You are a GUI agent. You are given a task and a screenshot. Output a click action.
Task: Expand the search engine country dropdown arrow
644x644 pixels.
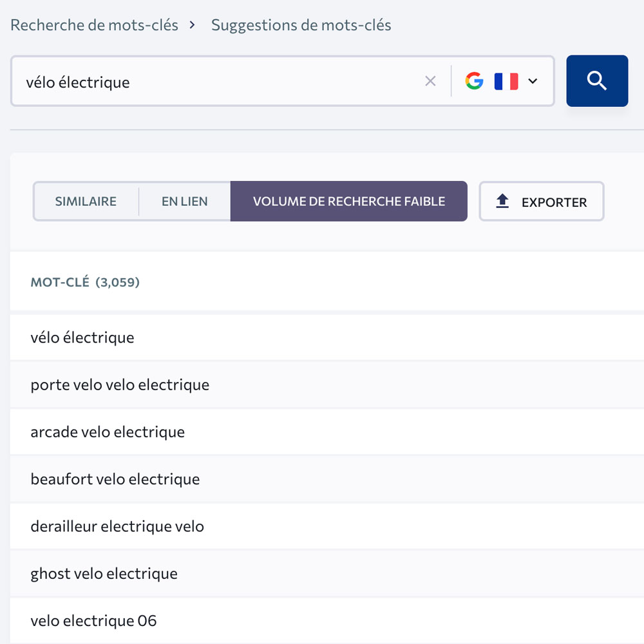pyautogui.click(x=533, y=81)
